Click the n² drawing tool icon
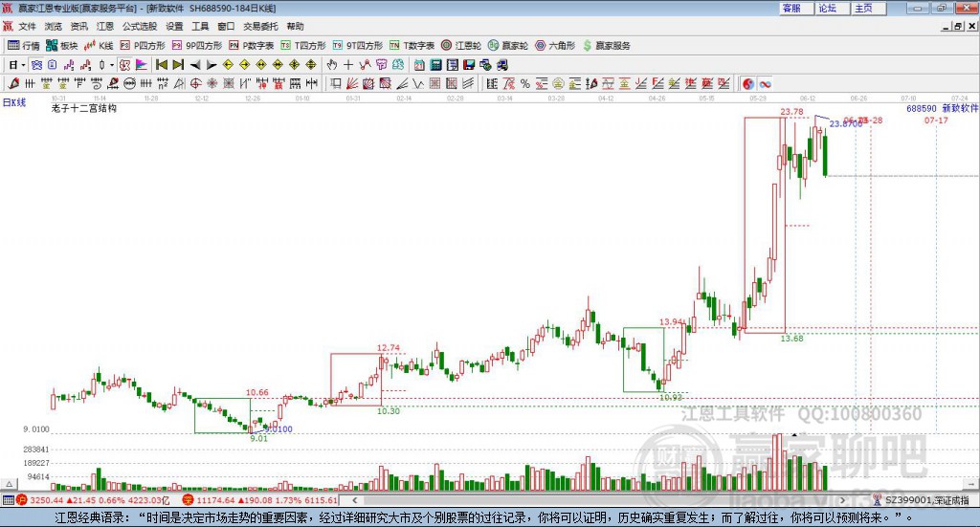 pyautogui.click(x=163, y=83)
